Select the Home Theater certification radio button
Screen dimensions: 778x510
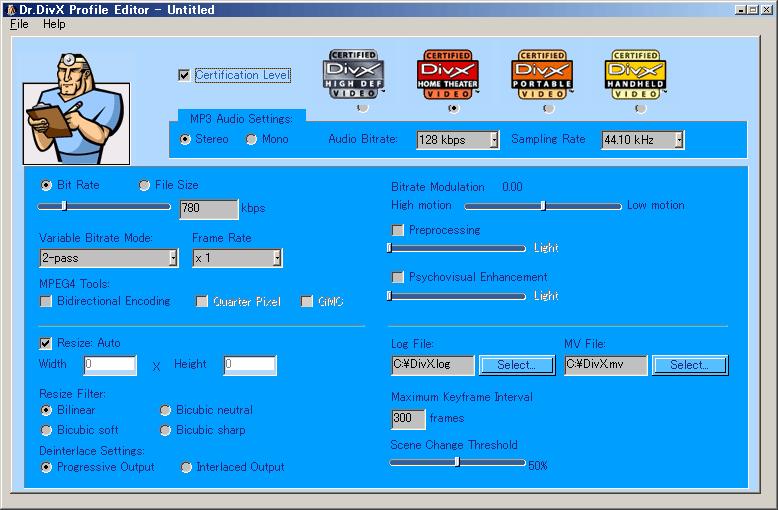pos(453,108)
